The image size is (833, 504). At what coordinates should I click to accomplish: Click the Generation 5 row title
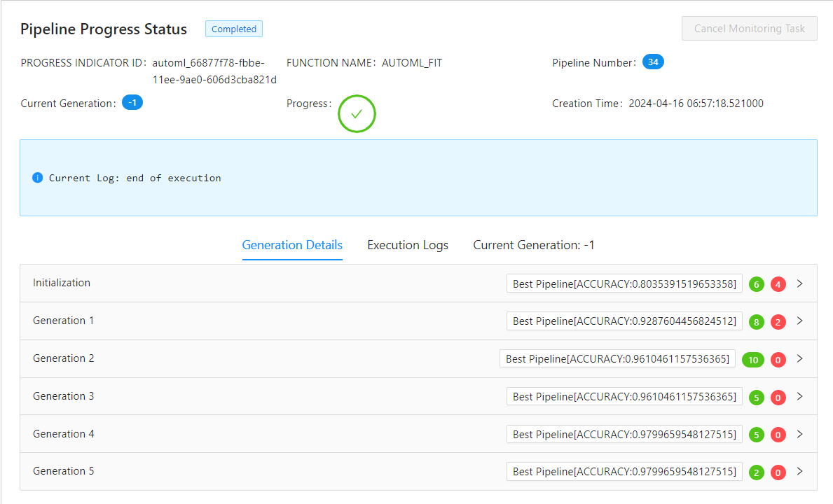(x=64, y=471)
